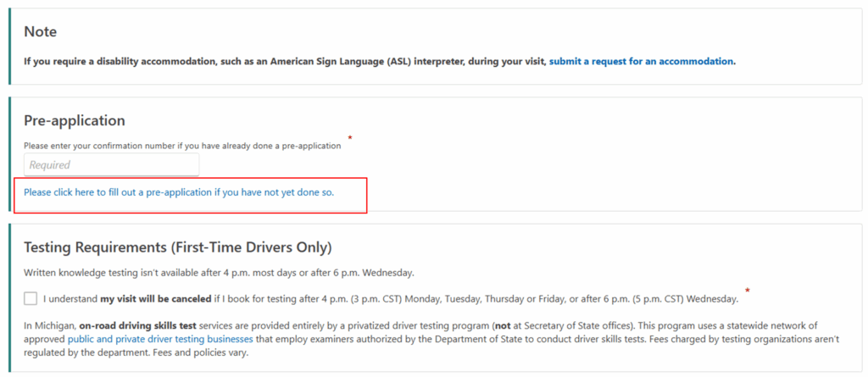The height and width of the screenshot is (377, 868).
Task: Click the confirmation number instruction label
Action: point(182,146)
